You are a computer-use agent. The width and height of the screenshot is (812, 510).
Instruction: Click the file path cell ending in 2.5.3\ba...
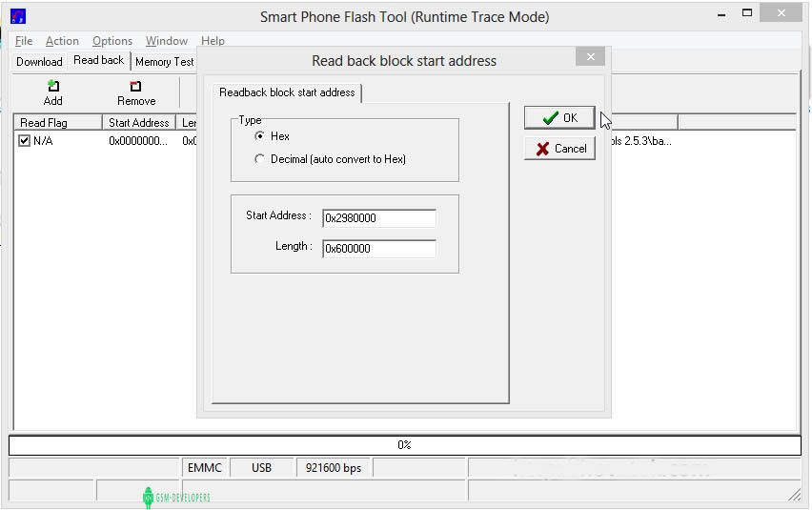coord(641,141)
